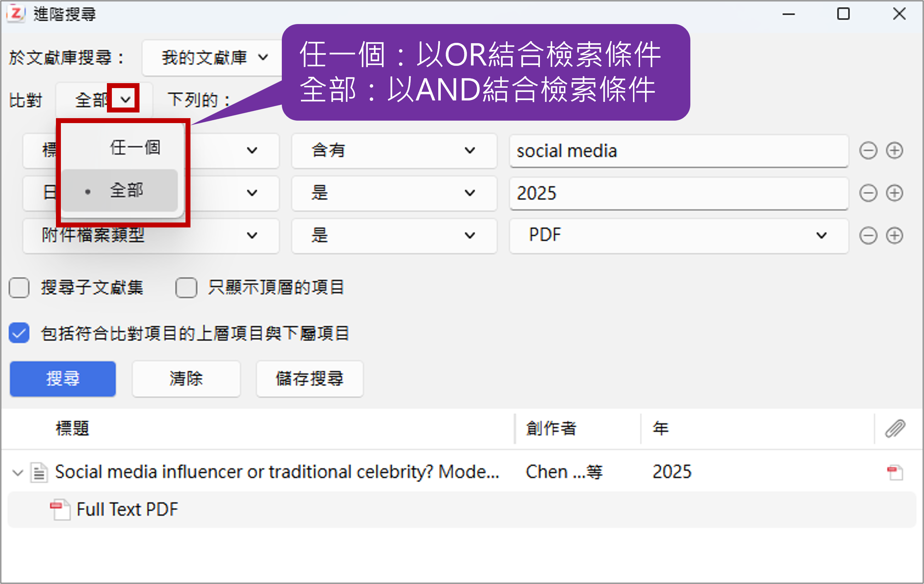Remove the 2025 date condition row

coord(868,193)
